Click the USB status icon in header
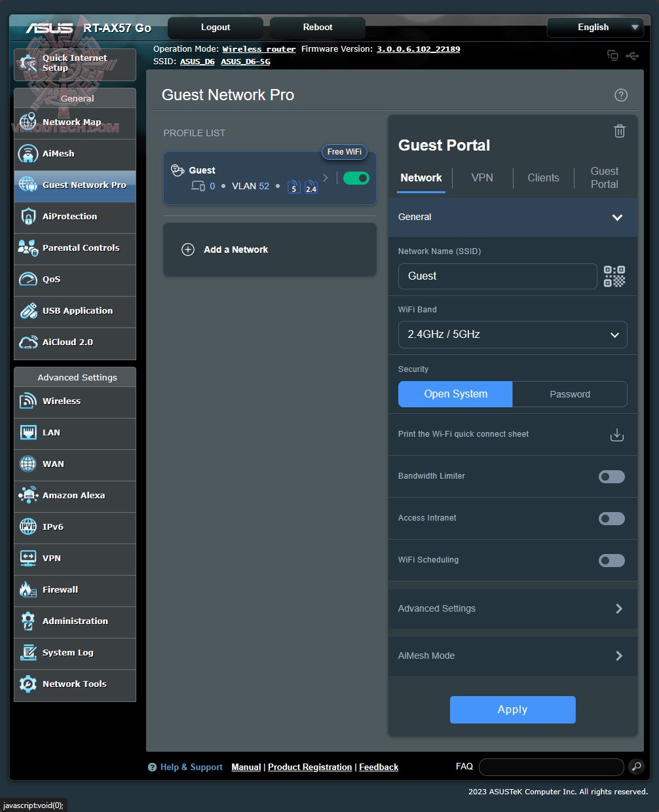This screenshot has width=659, height=812. pos(633,56)
